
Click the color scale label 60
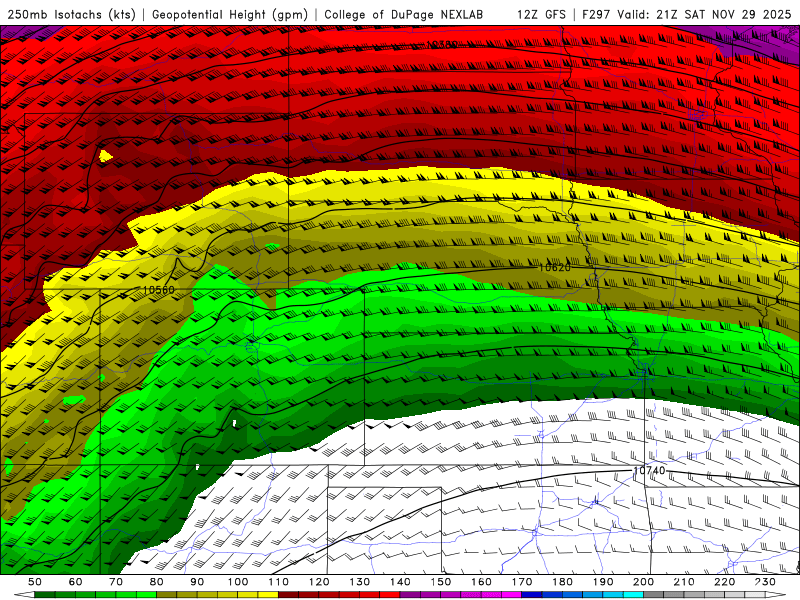coord(76,582)
